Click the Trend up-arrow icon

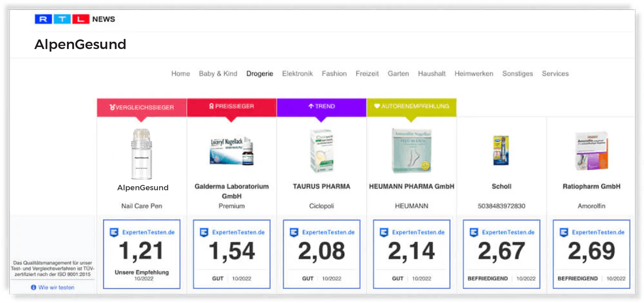[311, 106]
